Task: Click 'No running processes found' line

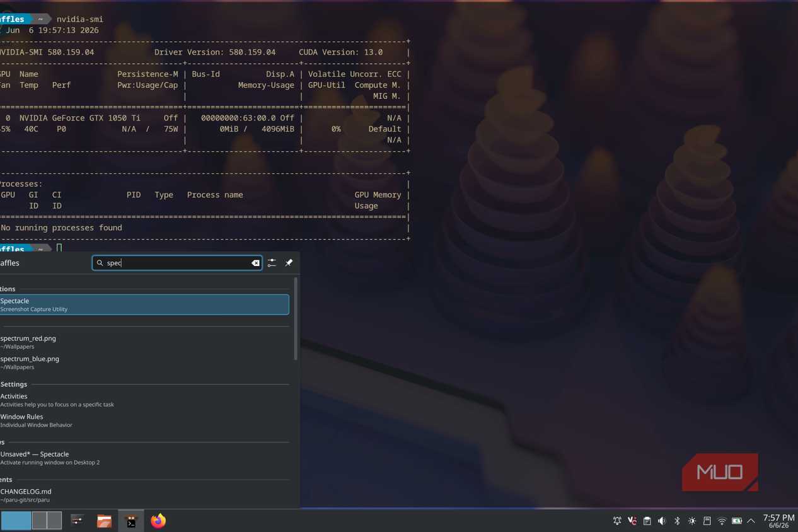Action: pos(61,228)
